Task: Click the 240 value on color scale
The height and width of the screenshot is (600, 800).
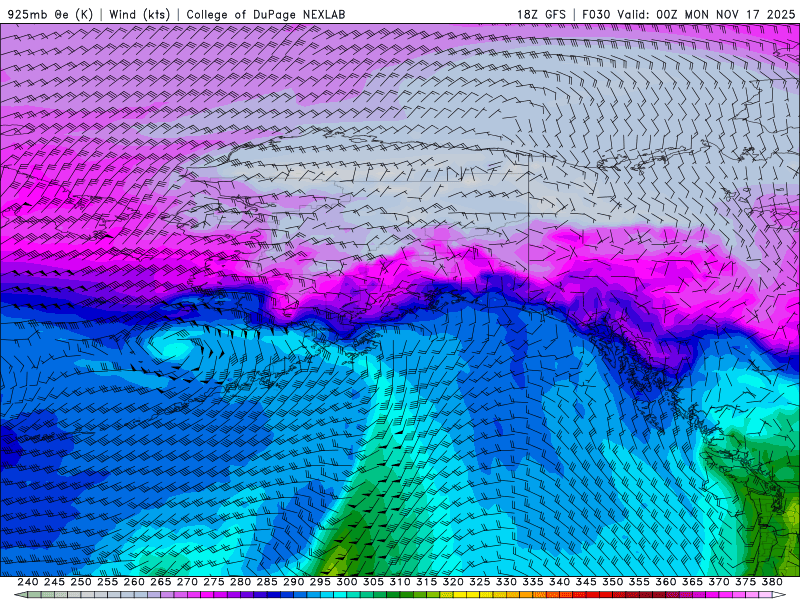Action: [28, 582]
